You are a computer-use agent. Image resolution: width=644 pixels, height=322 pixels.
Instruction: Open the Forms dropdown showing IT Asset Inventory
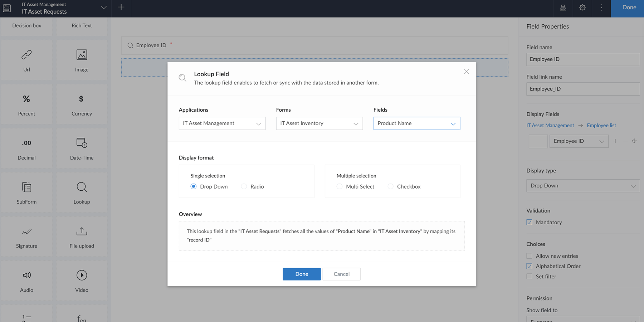pos(319,123)
